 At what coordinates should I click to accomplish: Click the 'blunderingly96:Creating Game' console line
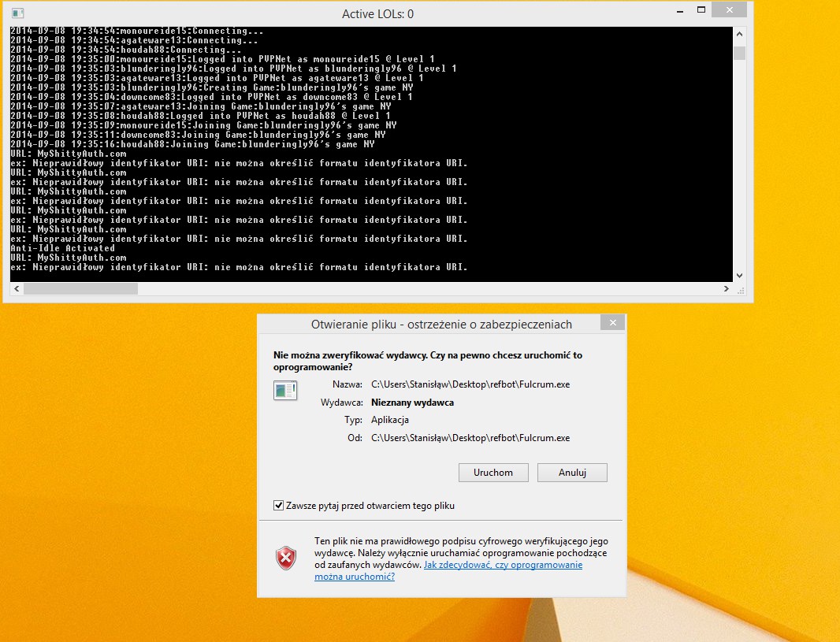coord(212,87)
